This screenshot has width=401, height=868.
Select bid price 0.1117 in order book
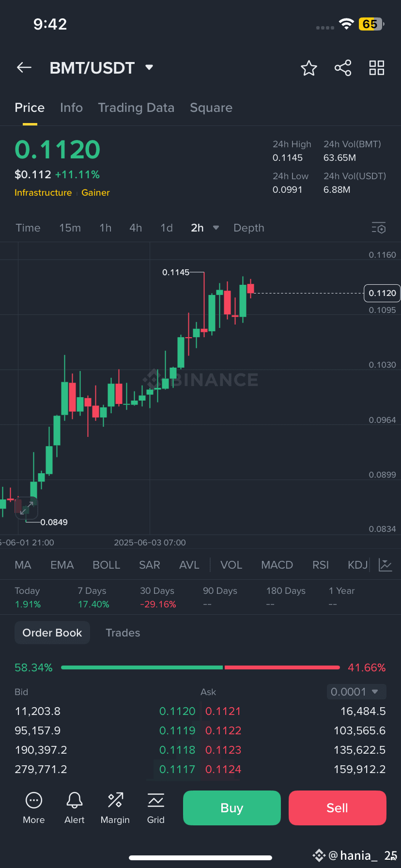177,769
